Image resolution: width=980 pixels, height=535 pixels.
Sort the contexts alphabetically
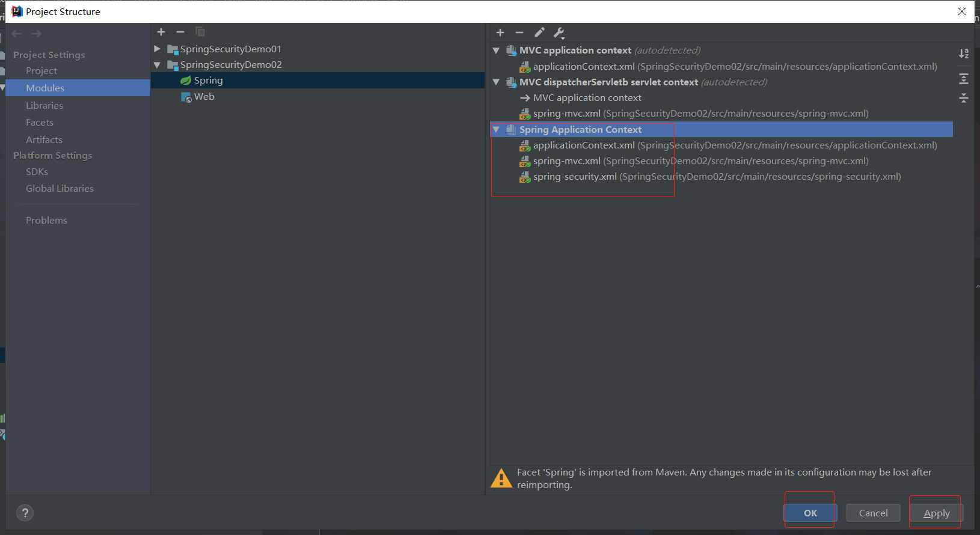pos(964,53)
